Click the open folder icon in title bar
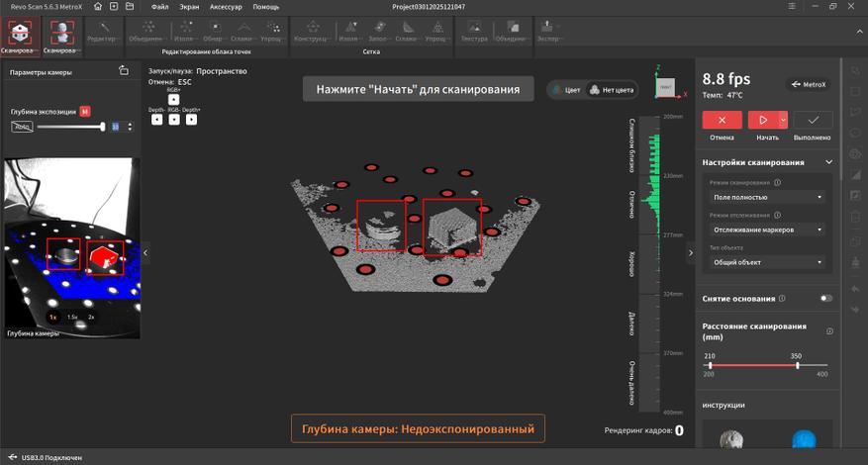Viewport: 868px width, 465px height. (131, 6)
